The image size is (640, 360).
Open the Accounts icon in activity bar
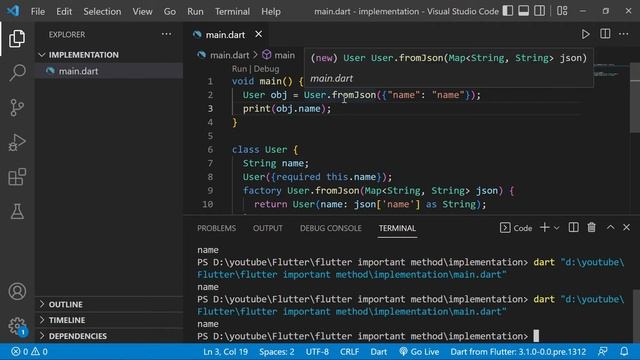17,291
